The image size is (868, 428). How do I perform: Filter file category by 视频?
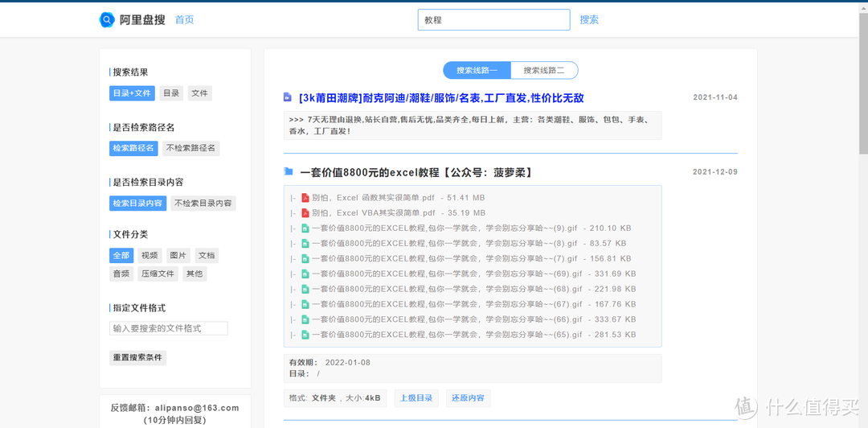pyautogui.click(x=149, y=256)
